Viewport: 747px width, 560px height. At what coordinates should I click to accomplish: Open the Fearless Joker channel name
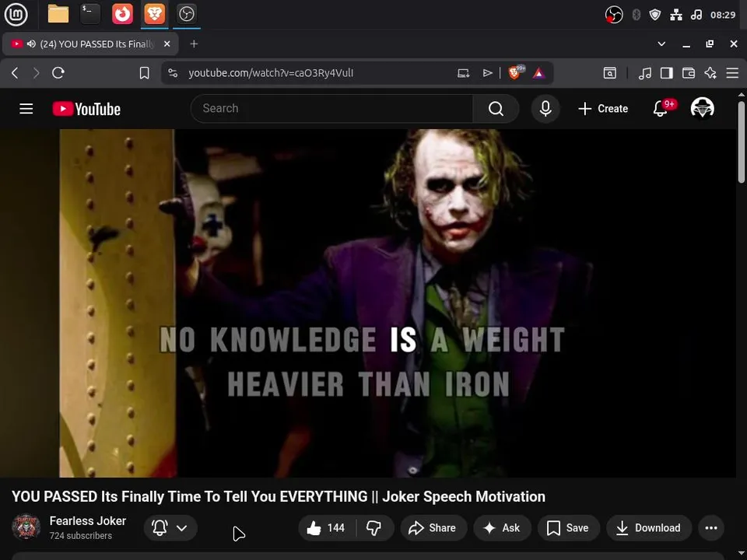tap(88, 521)
